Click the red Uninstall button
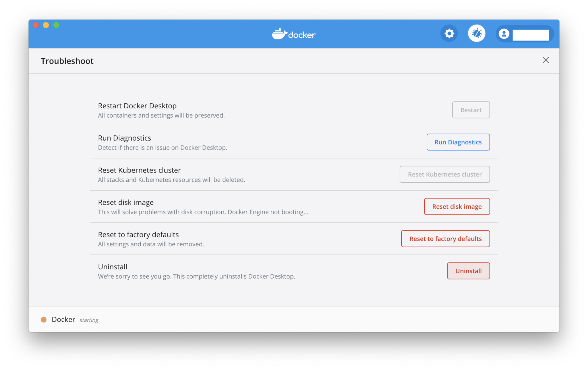Screen dimensions: 588x370 pyautogui.click(x=468, y=271)
